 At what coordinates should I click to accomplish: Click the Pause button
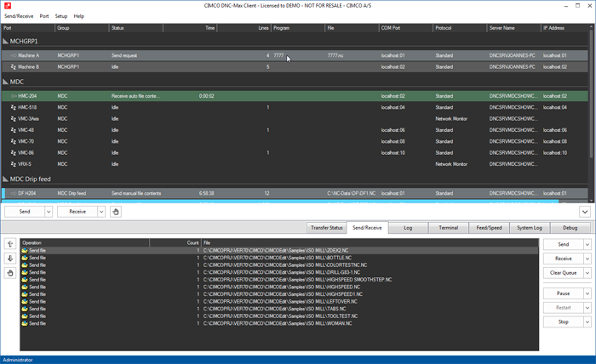[564, 293]
